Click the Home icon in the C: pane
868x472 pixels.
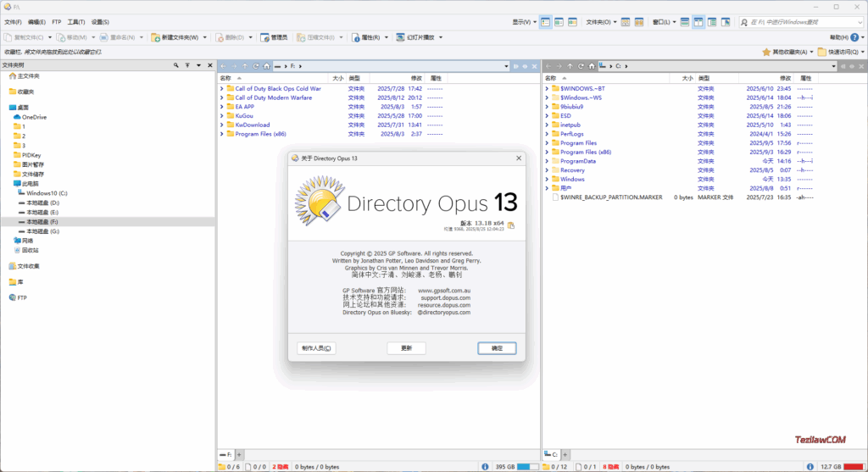click(x=591, y=66)
